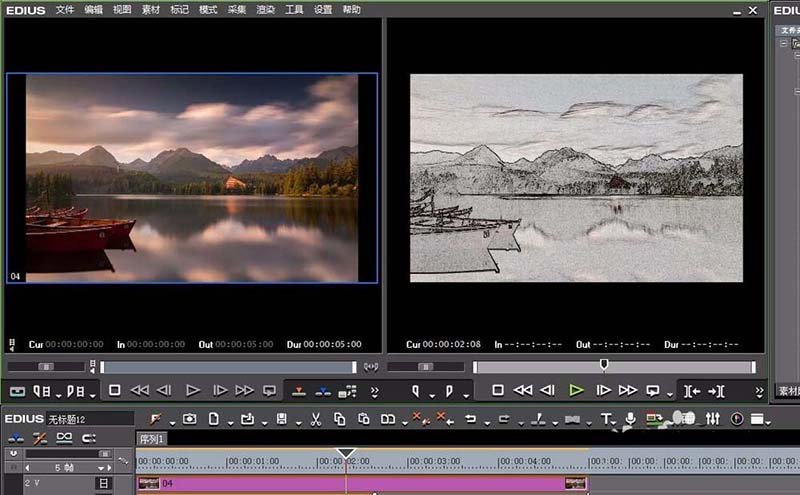Open the 5 帧 timeline scale dropdown

[101, 468]
